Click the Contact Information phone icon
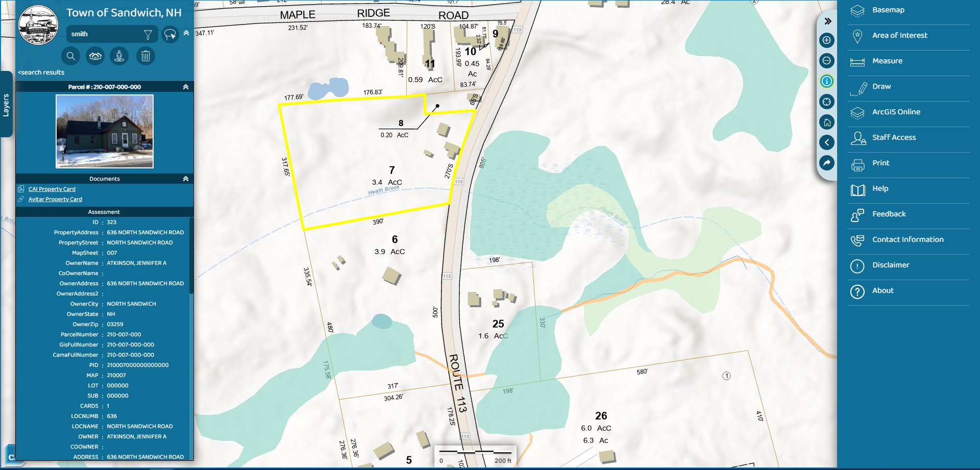The image size is (980, 470). [x=857, y=240]
